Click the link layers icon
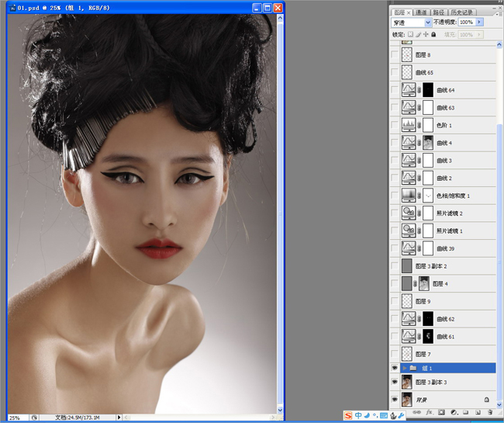This screenshot has height=423, width=504. (x=416, y=412)
